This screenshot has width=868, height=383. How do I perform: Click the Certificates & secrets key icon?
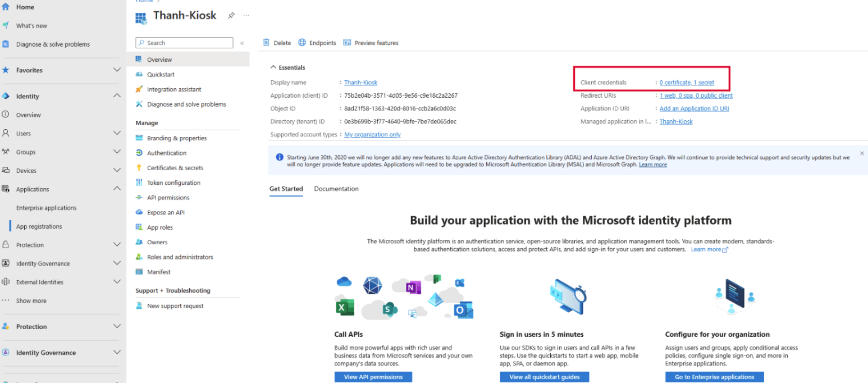(139, 167)
